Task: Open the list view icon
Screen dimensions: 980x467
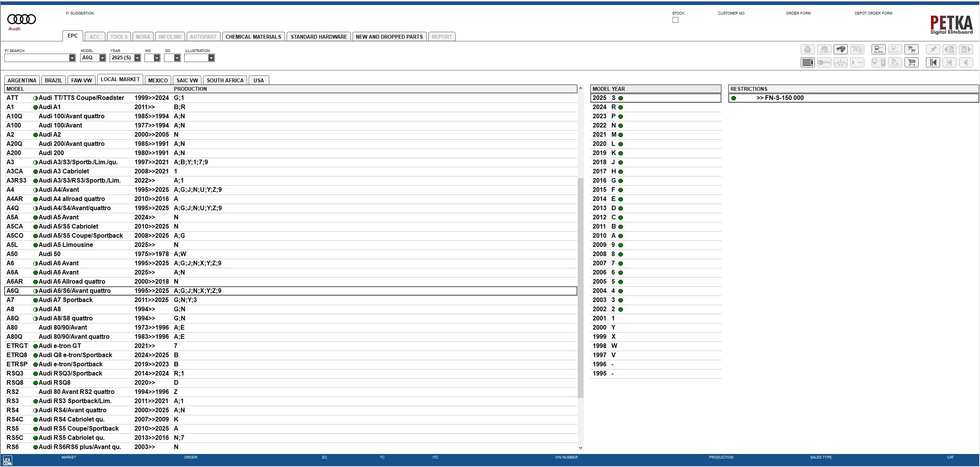Action: tap(808, 62)
